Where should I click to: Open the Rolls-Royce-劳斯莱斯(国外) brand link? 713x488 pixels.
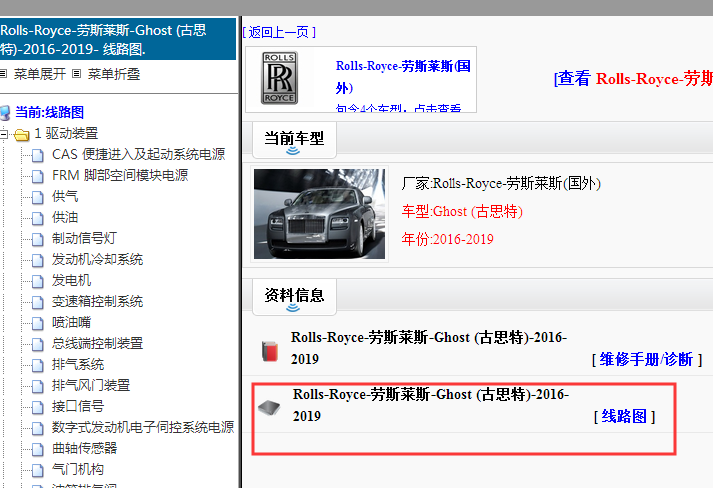pos(403,76)
